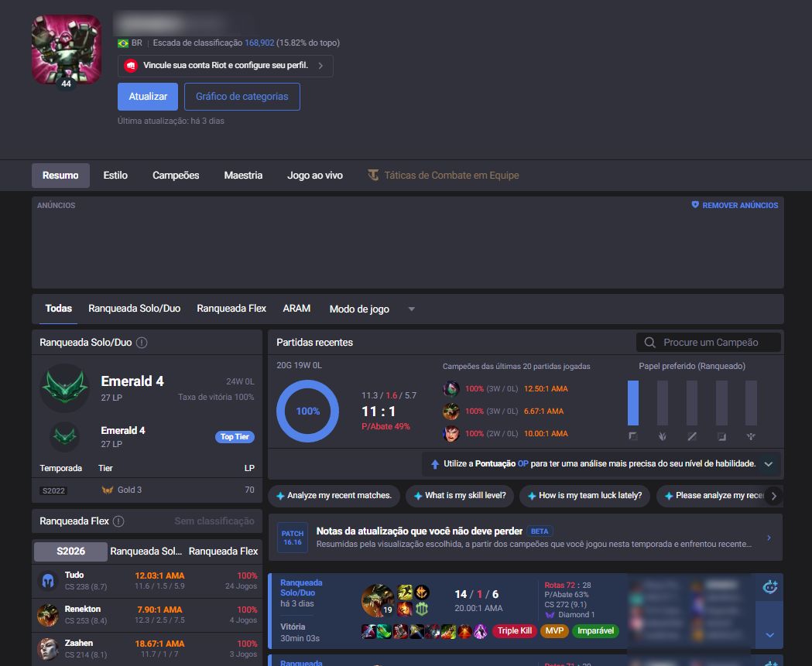Click the Zaahen champion portrait
This screenshot has width=812, height=666.
(x=48, y=649)
